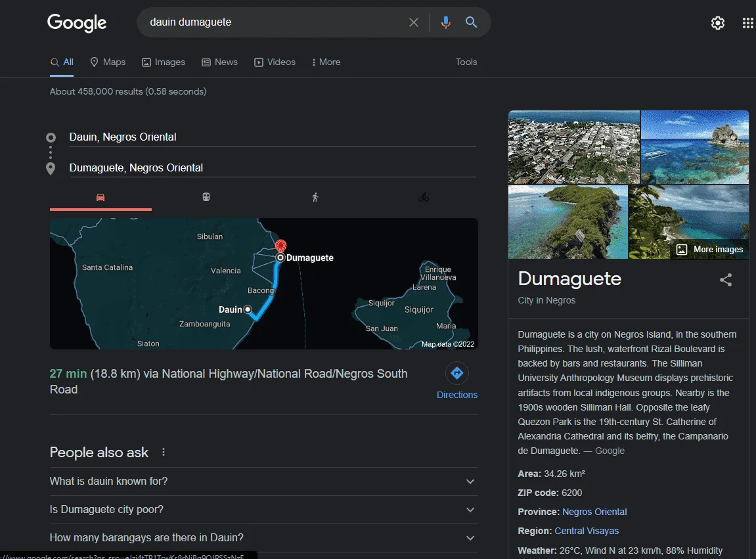Click the 'City in Negros' subtitle
Viewport: 756px width, 559px height.
[546, 300]
